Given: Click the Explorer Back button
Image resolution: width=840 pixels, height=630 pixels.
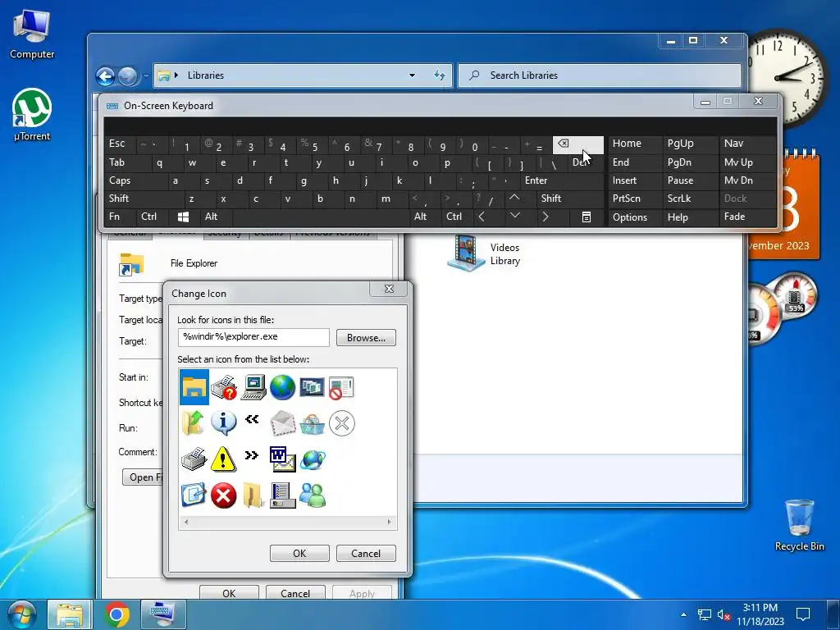Looking at the screenshot, I should 106,76.
